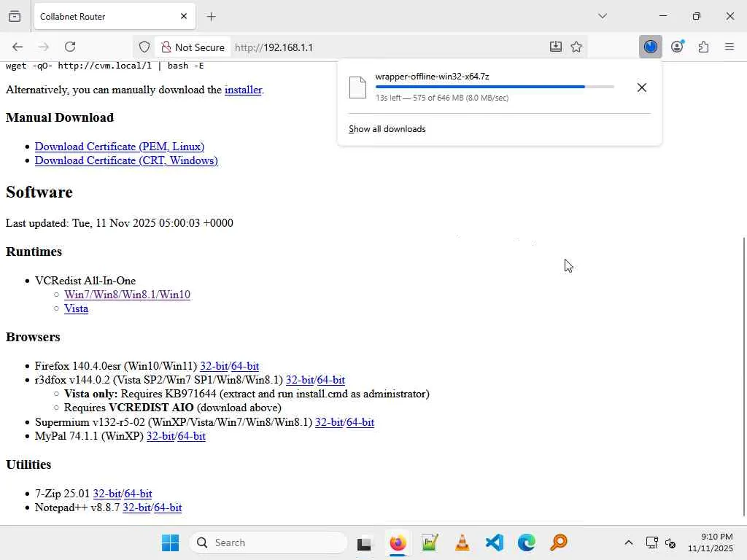Launch VLC from the taskbar
Image resolution: width=747 pixels, height=560 pixels.
[x=462, y=542]
